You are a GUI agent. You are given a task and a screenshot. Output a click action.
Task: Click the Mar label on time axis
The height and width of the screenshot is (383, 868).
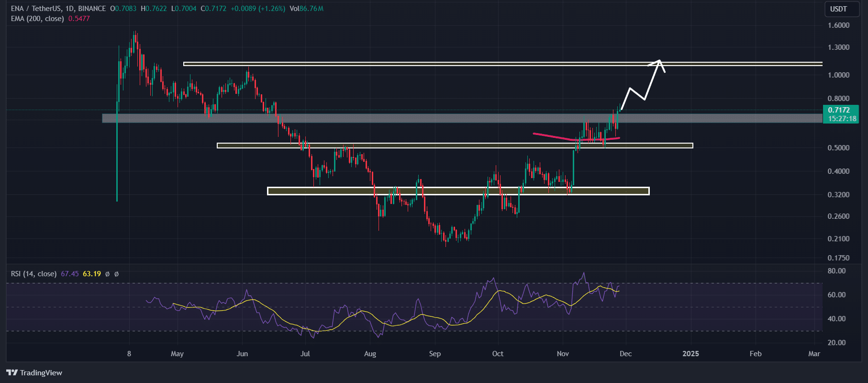[814, 354]
